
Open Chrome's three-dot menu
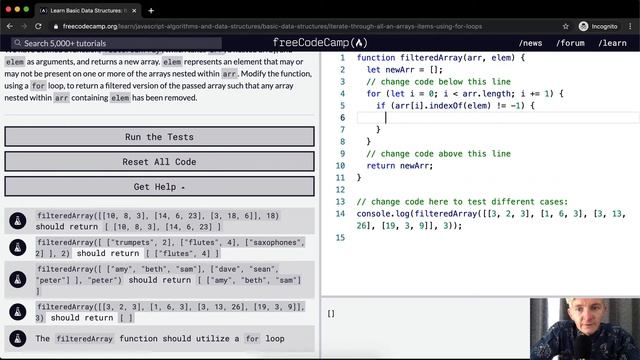coord(630,26)
